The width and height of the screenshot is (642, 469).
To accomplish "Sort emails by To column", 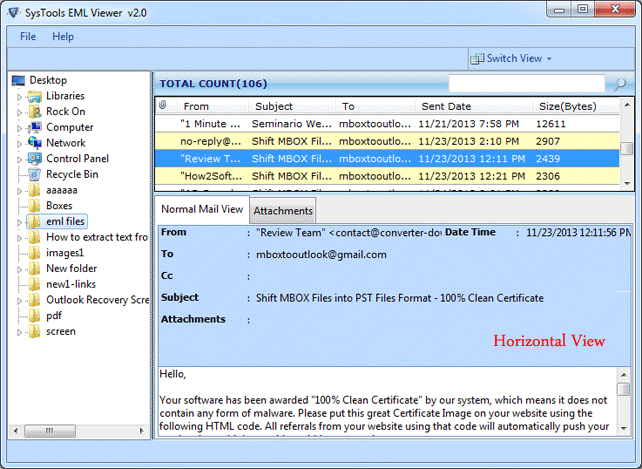I will point(375,106).
